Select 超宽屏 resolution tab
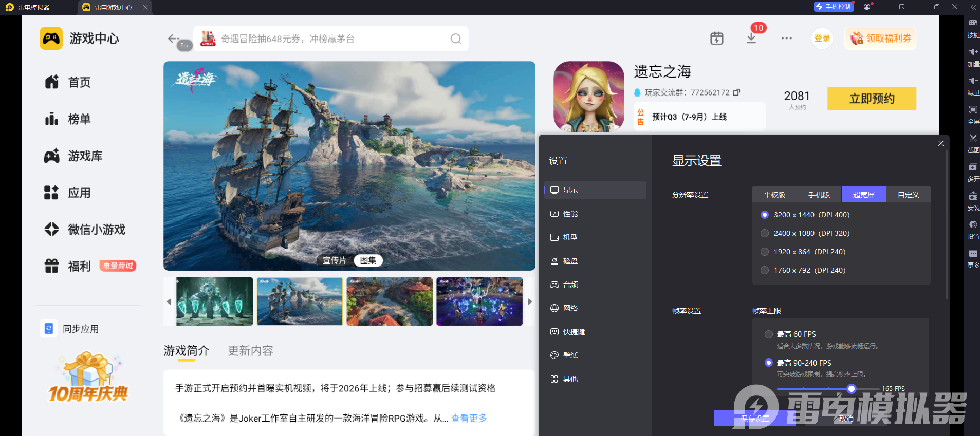980x436 pixels. pyautogui.click(x=864, y=195)
